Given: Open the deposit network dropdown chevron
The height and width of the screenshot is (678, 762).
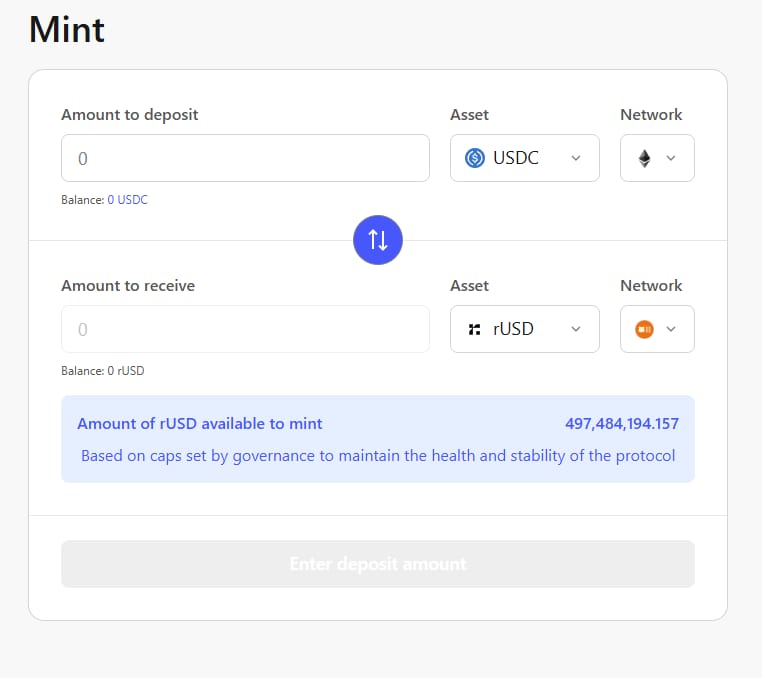Looking at the screenshot, I should click(x=671, y=158).
